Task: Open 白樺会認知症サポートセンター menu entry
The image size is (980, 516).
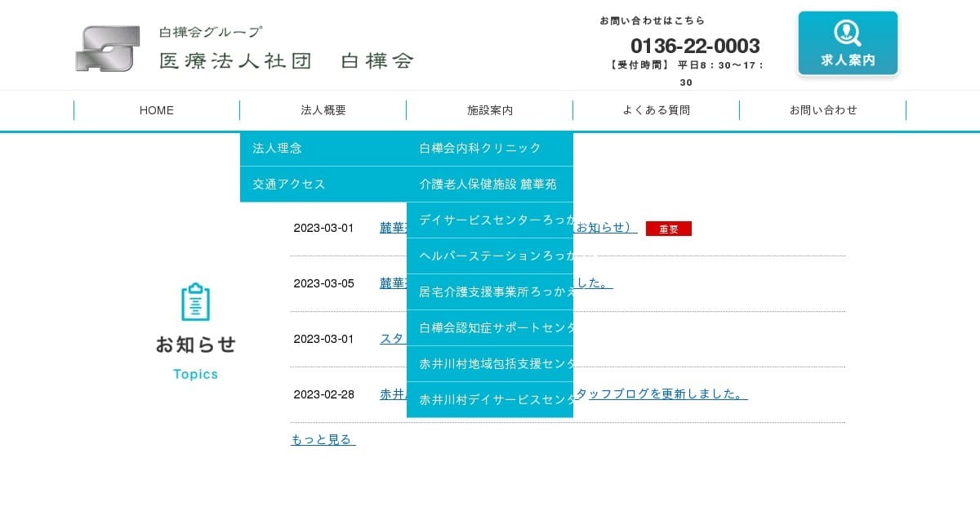Action: (490, 328)
